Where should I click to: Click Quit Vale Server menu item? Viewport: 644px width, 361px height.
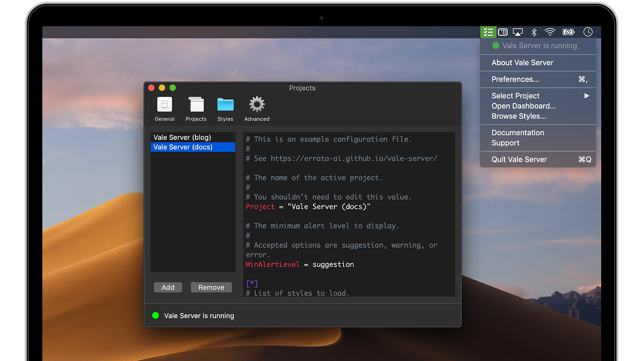519,160
